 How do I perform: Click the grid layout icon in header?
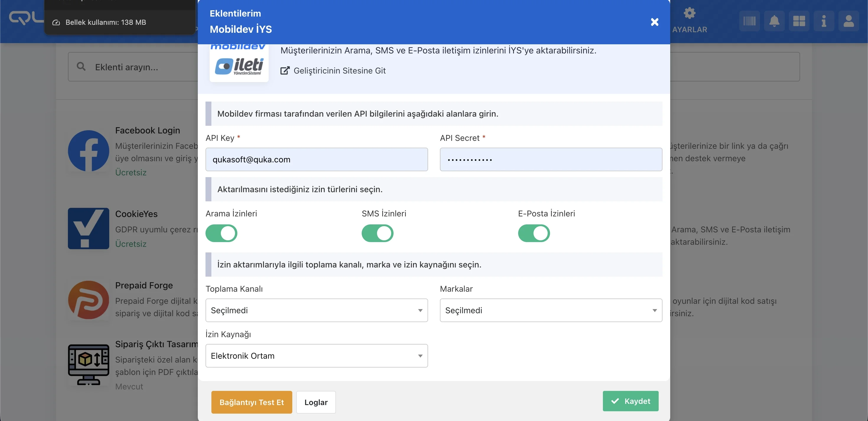point(799,21)
